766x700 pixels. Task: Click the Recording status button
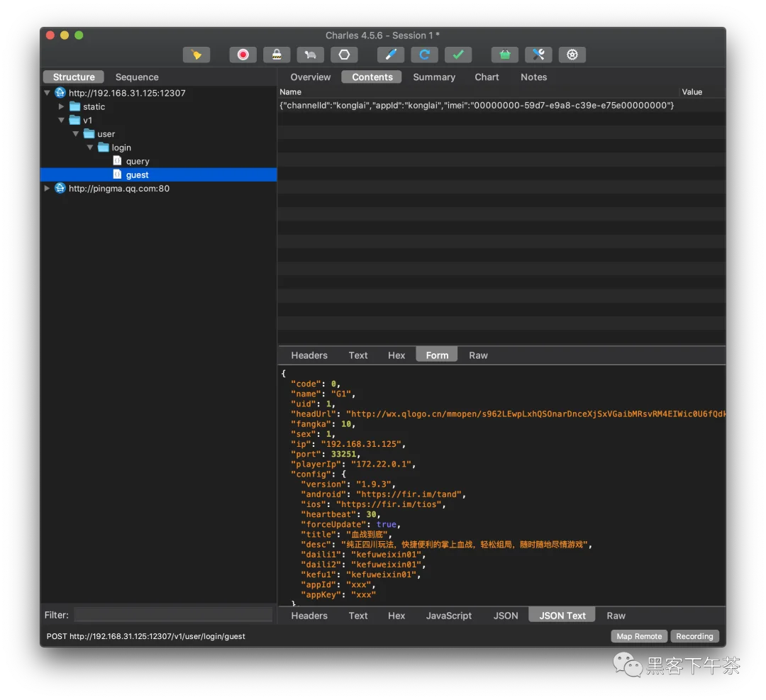coord(694,636)
